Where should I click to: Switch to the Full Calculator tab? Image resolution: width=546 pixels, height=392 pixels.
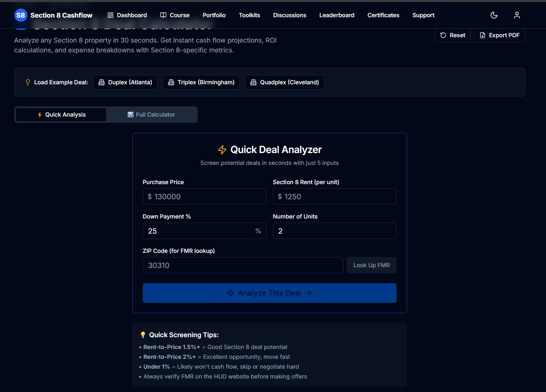click(151, 115)
